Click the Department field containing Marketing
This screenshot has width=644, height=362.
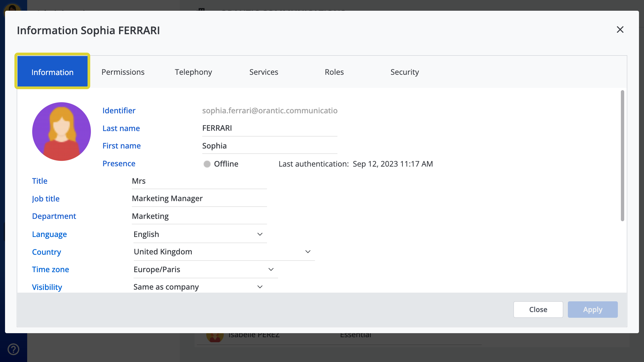(x=199, y=216)
